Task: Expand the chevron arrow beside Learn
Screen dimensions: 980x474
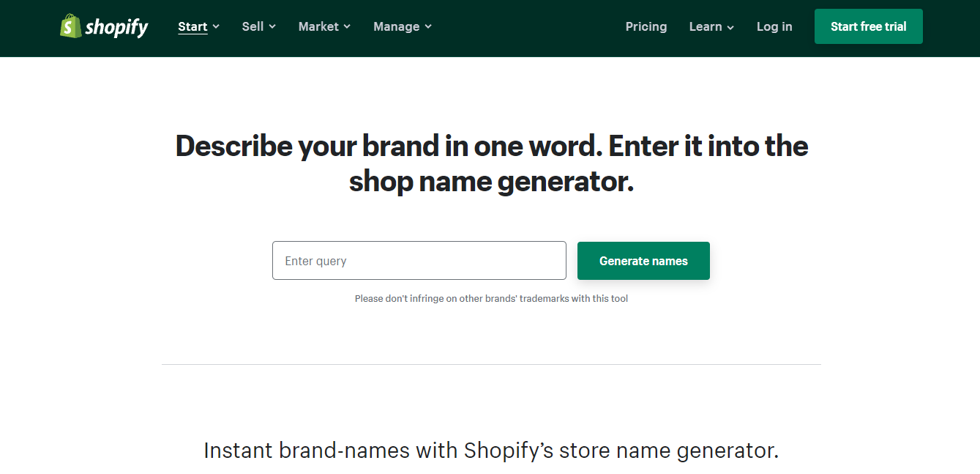Action: (x=730, y=27)
